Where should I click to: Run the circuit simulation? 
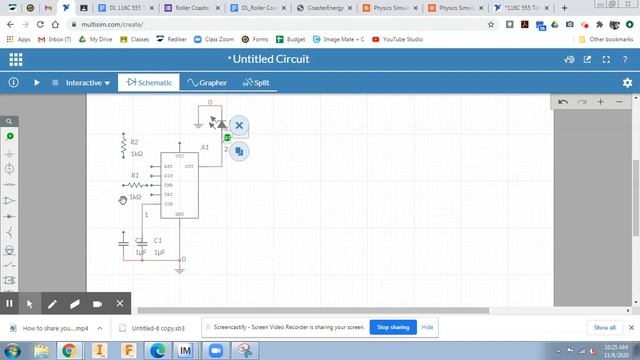point(37,82)
